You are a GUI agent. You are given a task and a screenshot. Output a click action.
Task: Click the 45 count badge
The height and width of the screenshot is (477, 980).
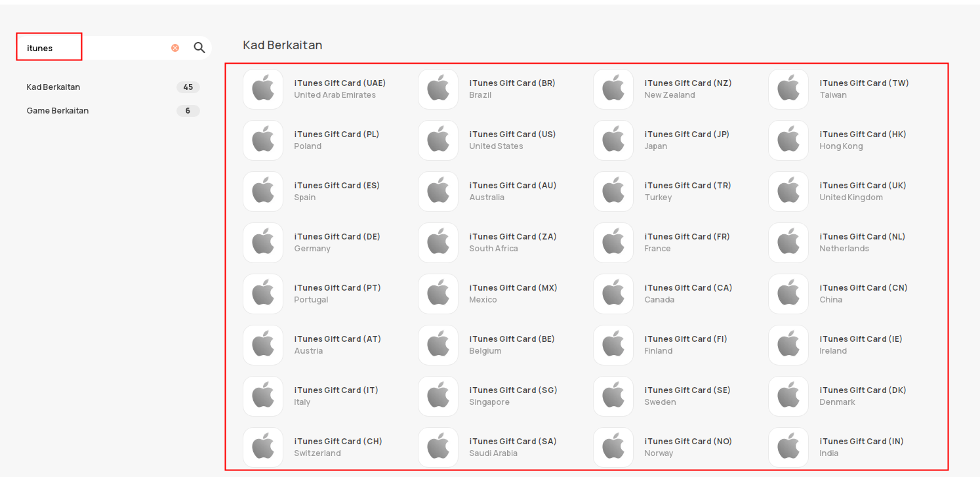coord(188,87)
